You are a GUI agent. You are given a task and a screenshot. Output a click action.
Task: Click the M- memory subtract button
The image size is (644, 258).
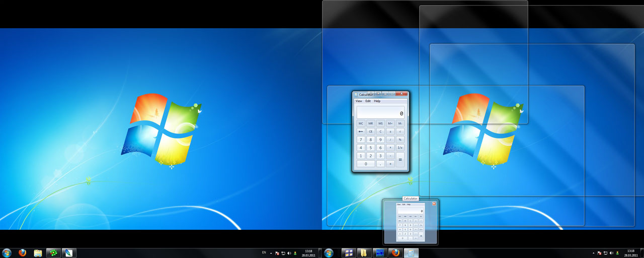pos(400,123)
